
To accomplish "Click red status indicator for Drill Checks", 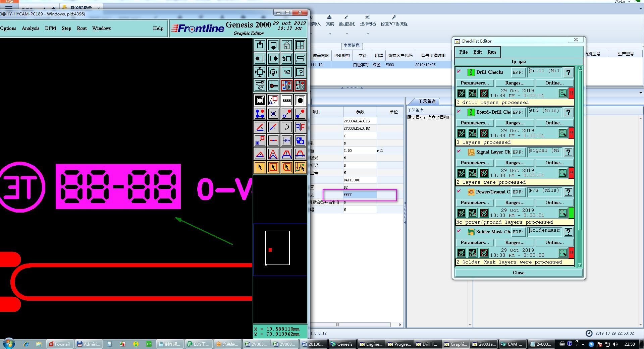I will click(571, 93).
